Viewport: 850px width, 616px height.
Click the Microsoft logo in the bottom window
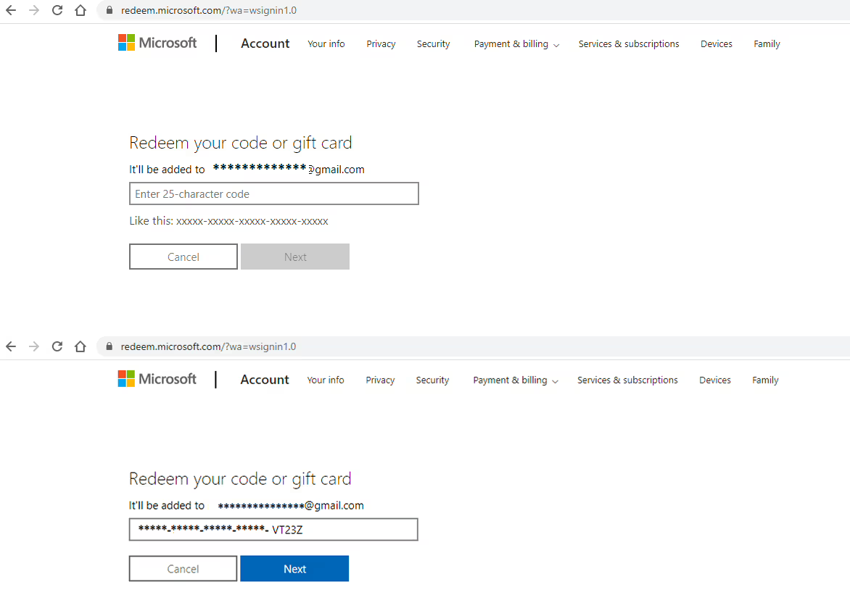[157, 379]
